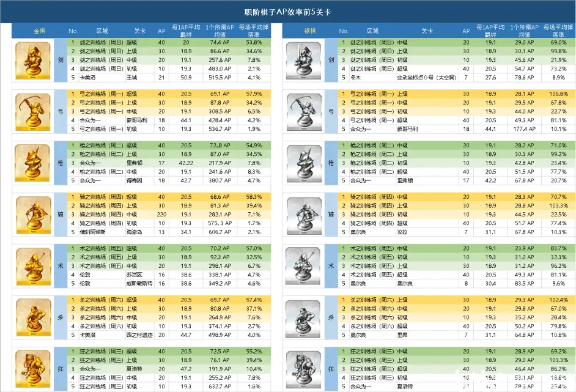Click 蒙哥马利 in the gold table
Image resolution: width=576 pixels, height=392 pixels.
(136, 120)
